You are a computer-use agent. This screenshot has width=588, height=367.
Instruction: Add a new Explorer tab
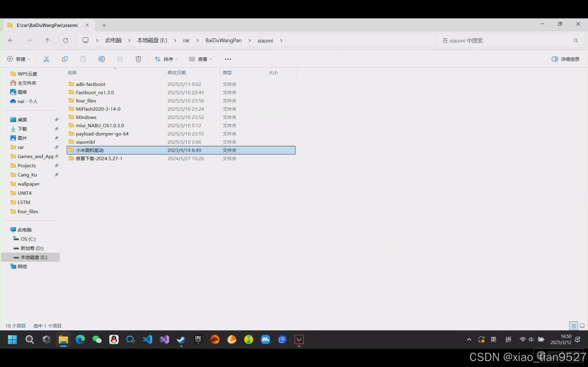(x=104, y=25)
